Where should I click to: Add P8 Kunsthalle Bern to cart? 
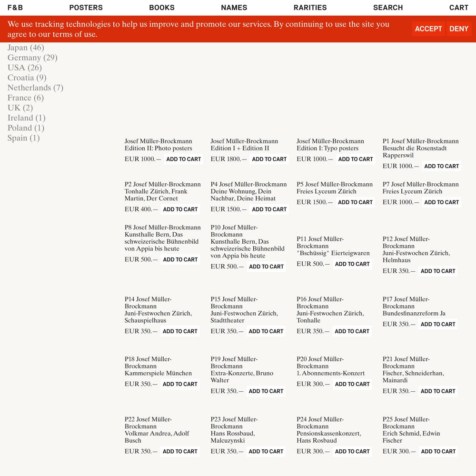click(x=180, y=260)
